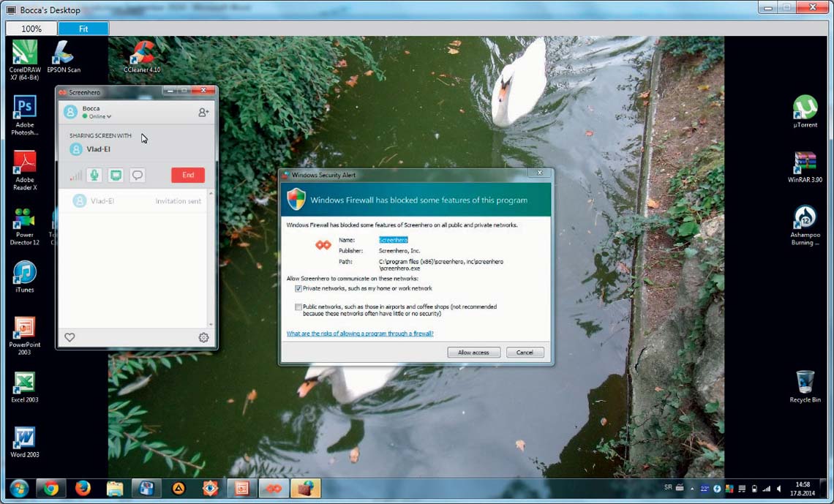Click SR language indicator in tray

668,487
